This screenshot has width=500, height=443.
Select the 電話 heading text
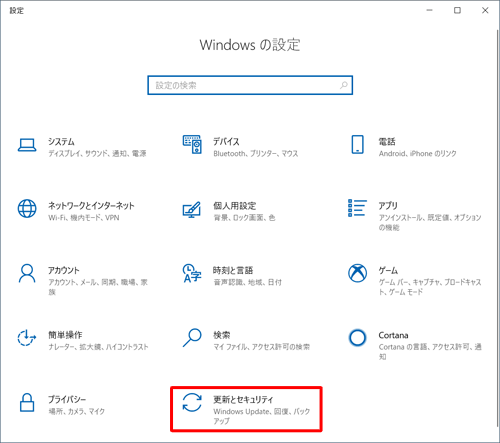point(387,142)
